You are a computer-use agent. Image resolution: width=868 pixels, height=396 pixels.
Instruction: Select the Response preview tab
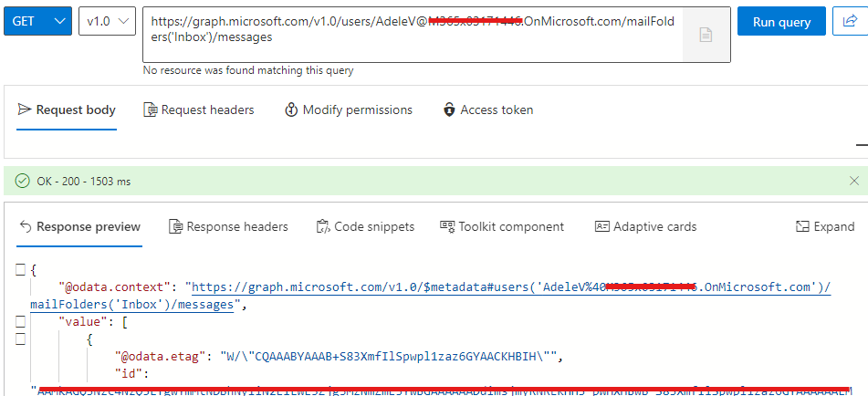(79, 227)
